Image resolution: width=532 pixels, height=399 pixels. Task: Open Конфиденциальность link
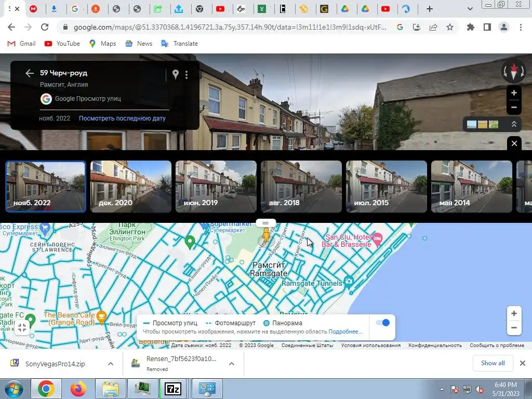click(x=435, y=345)
